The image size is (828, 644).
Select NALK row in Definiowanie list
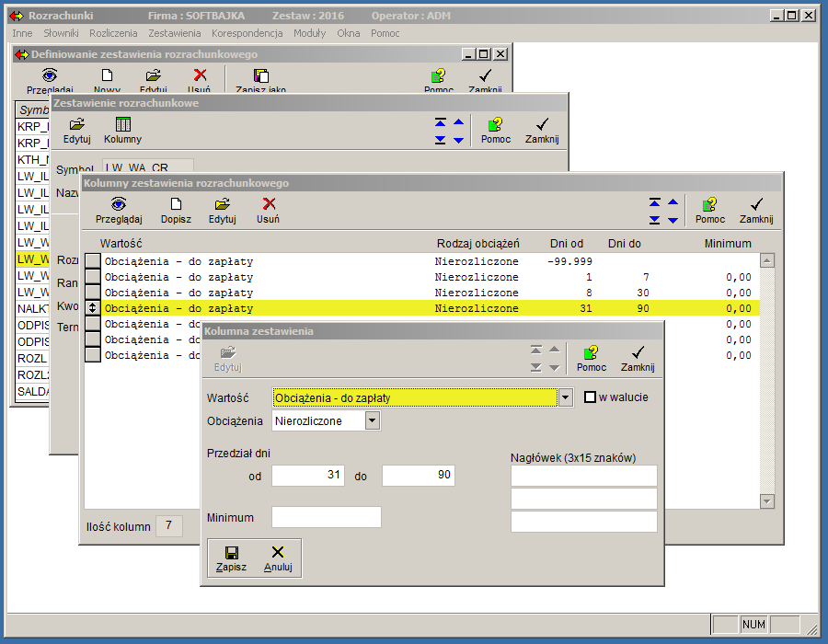pyautogui.click(x=33, y=309)
